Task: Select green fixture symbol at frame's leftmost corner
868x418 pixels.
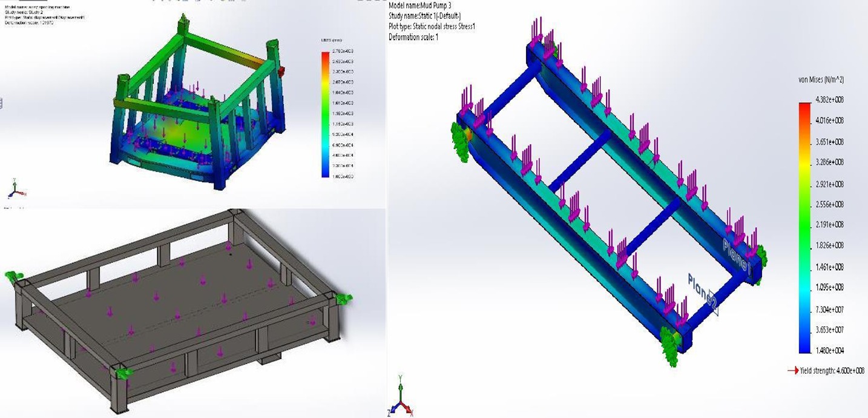Action: tap(461, 143)
